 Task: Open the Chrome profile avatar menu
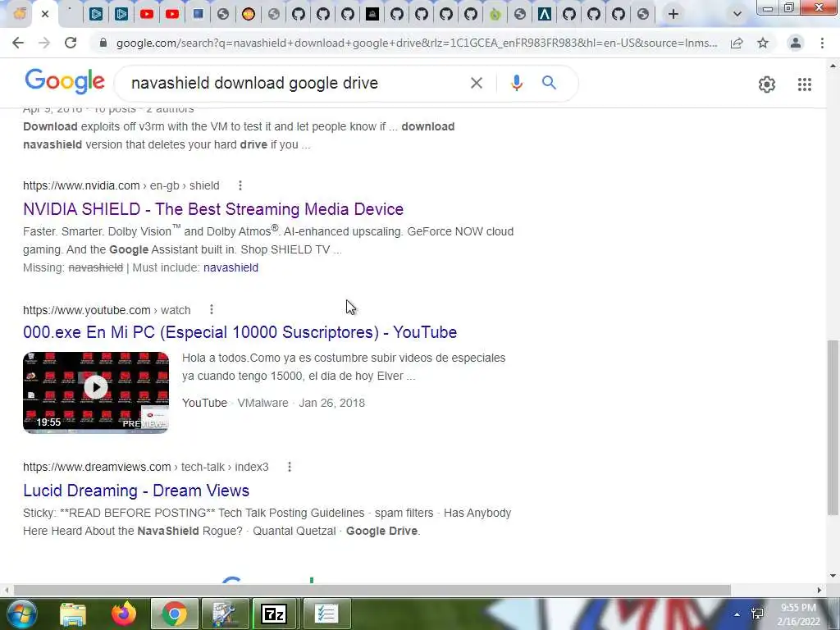[796, 43]
